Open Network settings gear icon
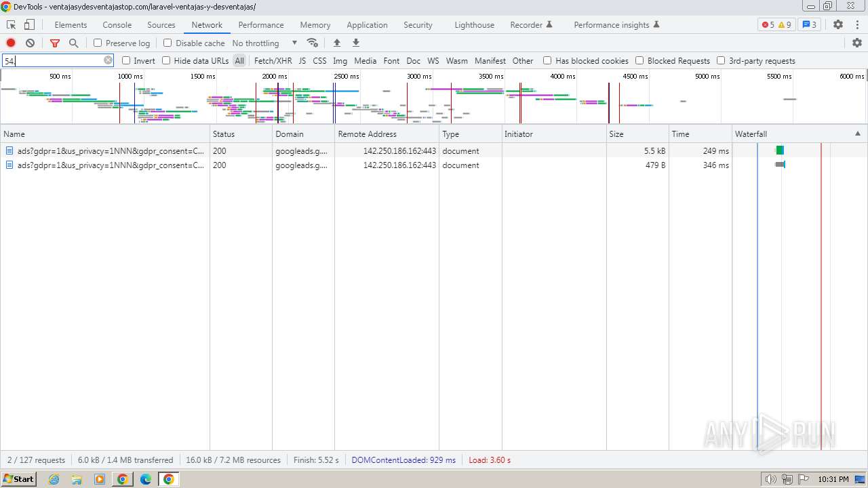 point(857,43)
